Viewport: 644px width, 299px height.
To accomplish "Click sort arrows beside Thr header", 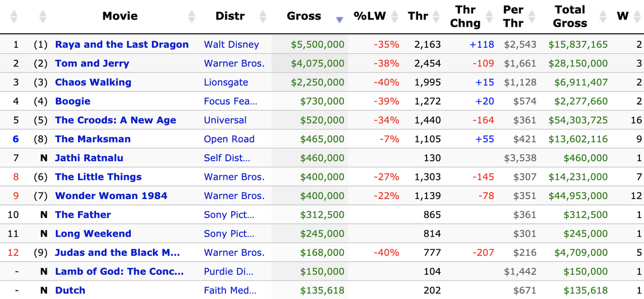I will [x=437, y=17].
